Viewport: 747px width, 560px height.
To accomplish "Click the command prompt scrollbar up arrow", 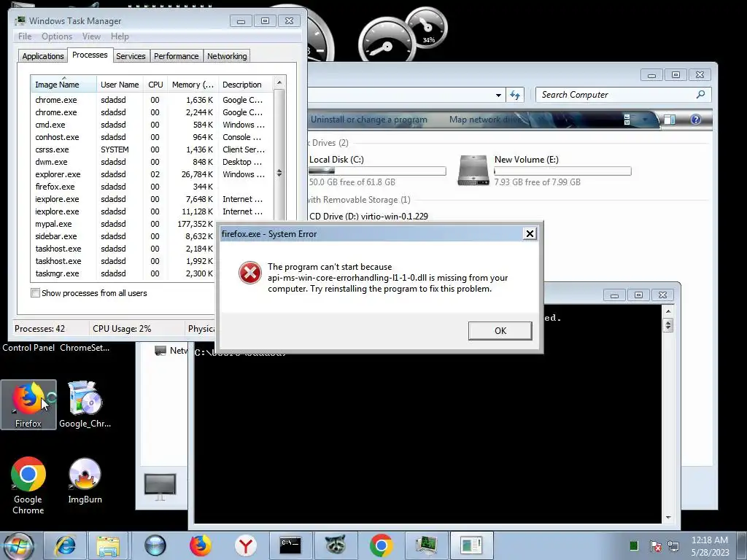I will pyautogui.click(x=668, y=311).
